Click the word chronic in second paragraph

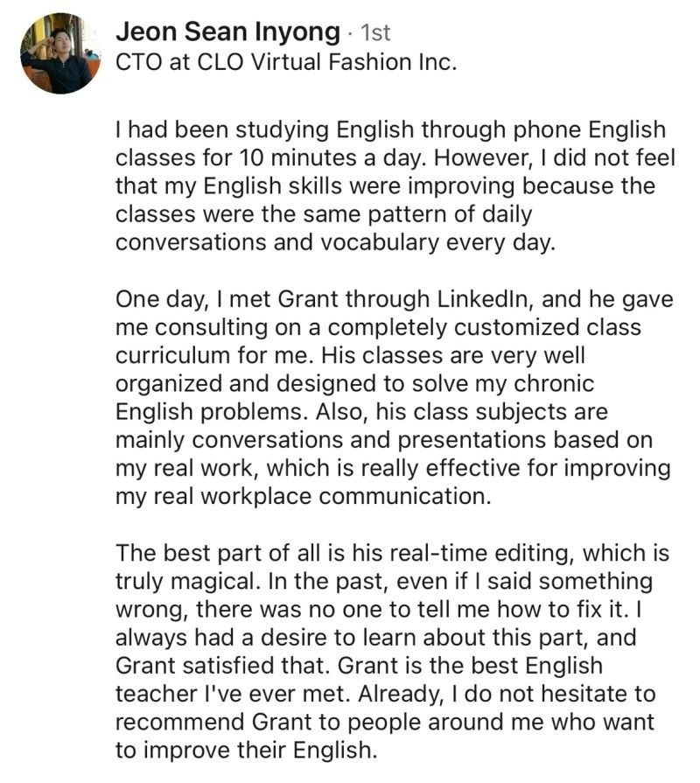[x=554, y=383]
